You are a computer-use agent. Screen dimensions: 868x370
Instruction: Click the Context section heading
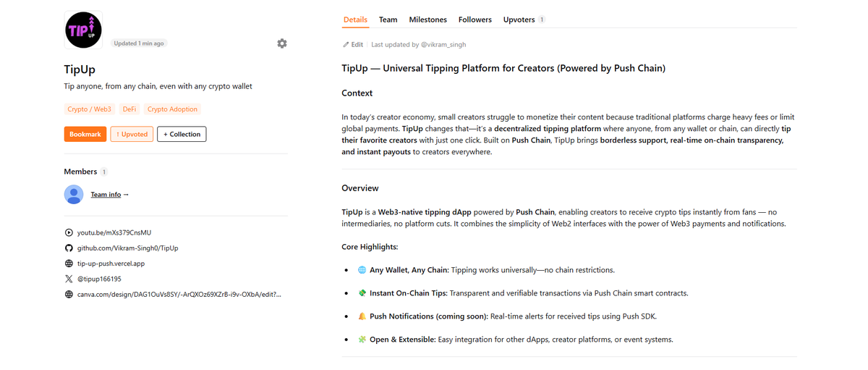(357, 93)
